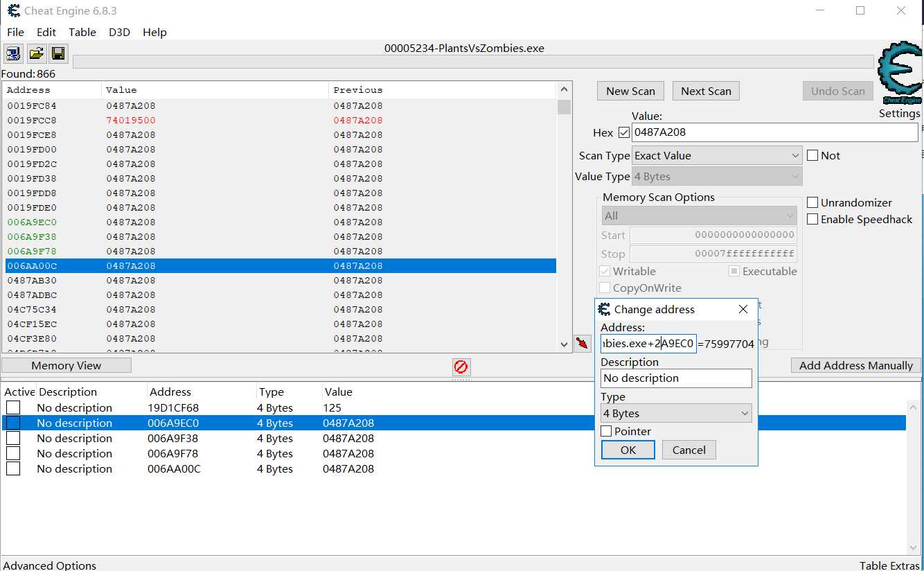Click the Value column header in results
The height and width of the screenshot is (571, 924).
coord(215,89)
